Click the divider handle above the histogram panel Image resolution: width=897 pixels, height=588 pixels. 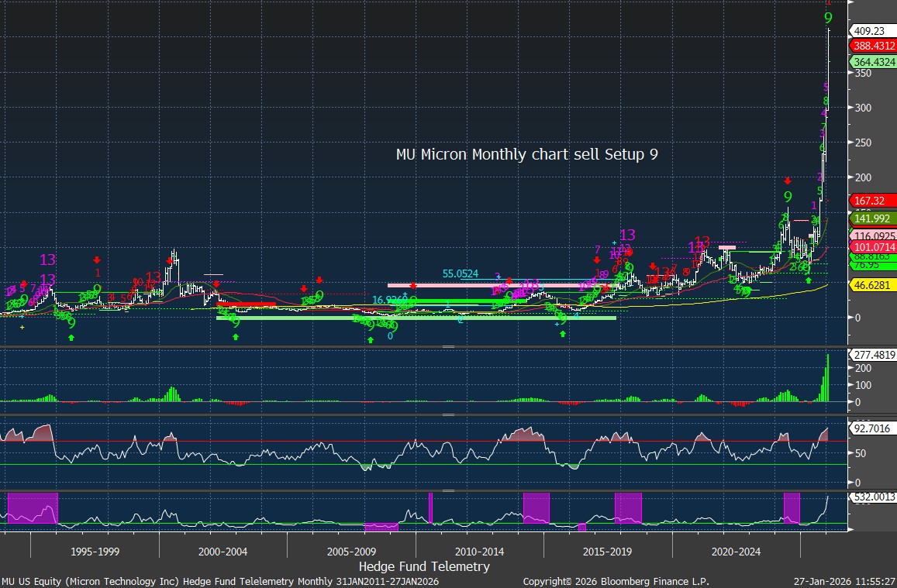point(448,346)
